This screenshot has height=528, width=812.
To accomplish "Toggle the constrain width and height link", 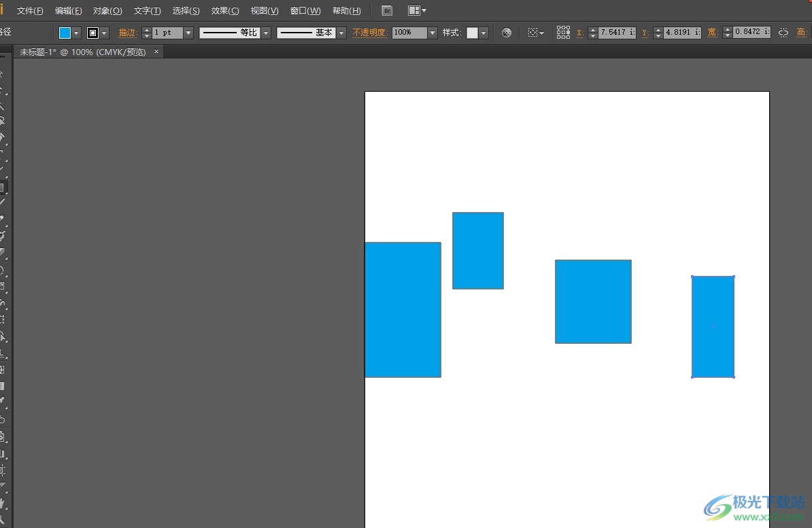I will click(783, 33).
